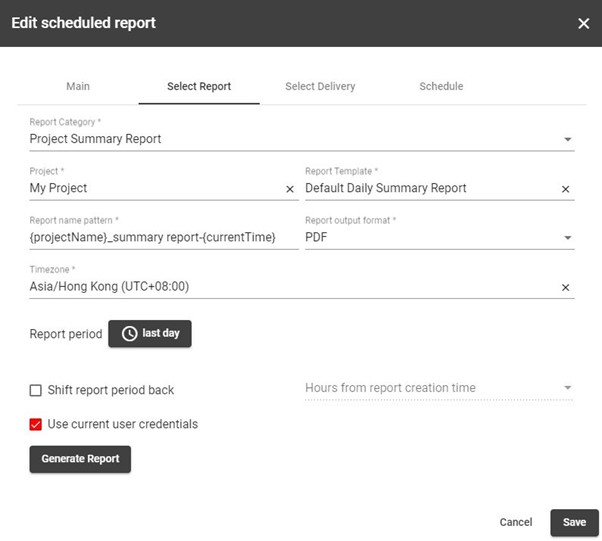Uncheck Use current user credentials
This screenshot has width=602, height=541.
[x=36, y=424]
